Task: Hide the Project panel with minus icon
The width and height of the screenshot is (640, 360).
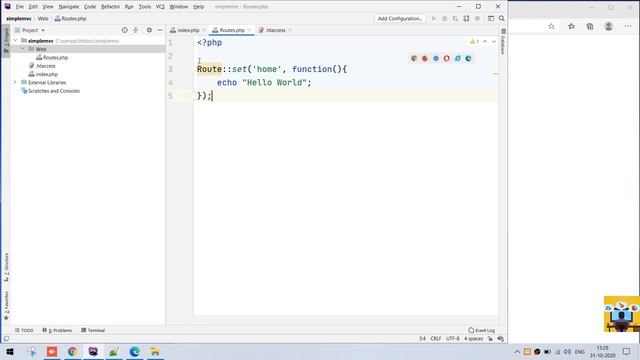Action: 160,30
